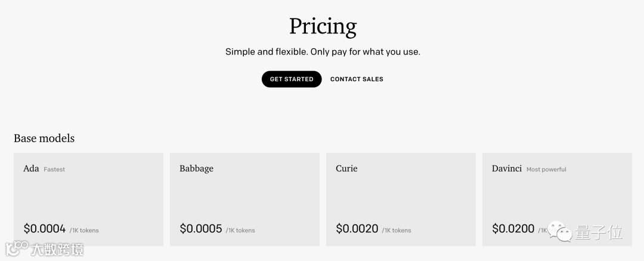Click the Pricing page heading

tap(323, 26)
